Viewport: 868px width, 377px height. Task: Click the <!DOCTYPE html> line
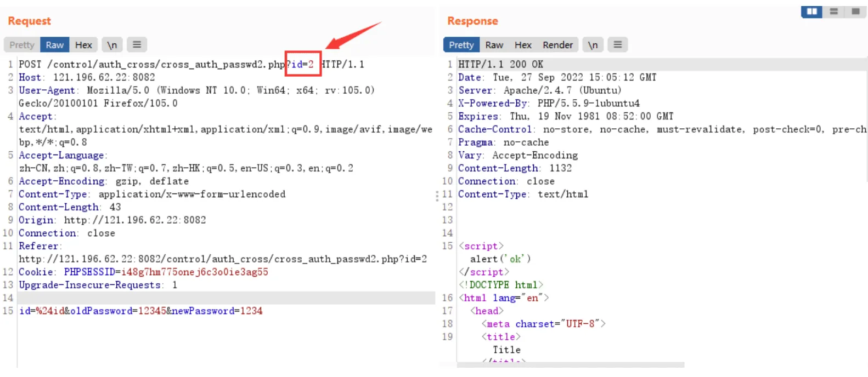(x=500, y=285)
